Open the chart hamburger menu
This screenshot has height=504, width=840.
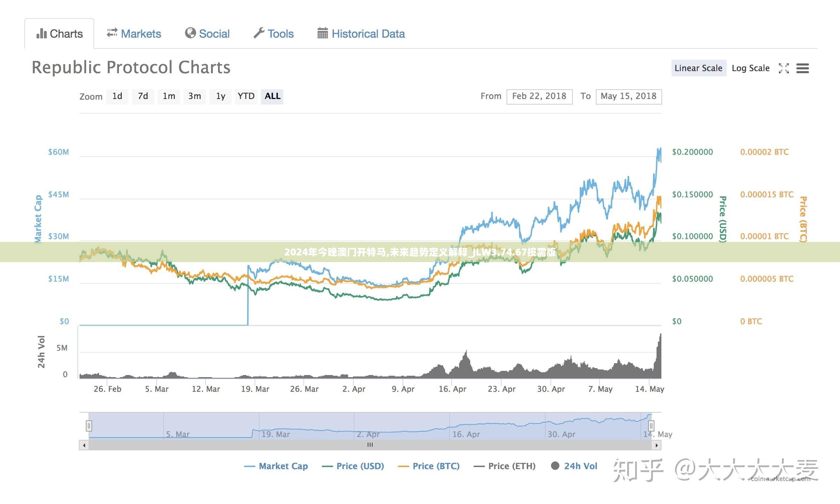click(x=802, y=68)
